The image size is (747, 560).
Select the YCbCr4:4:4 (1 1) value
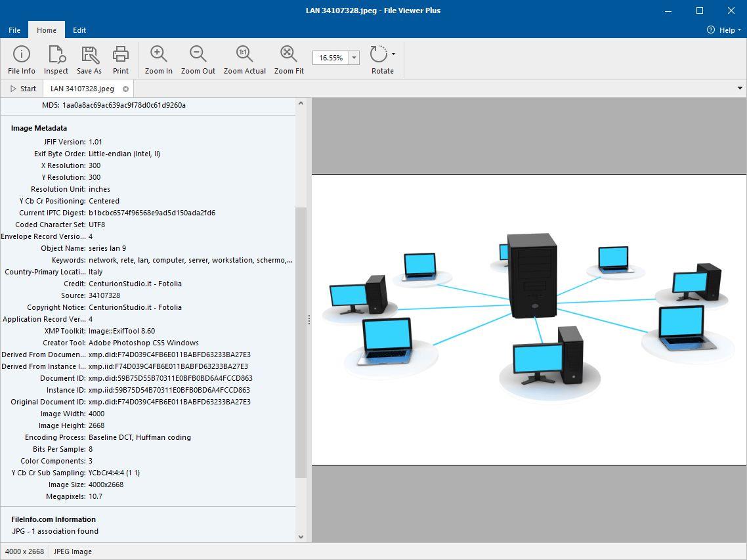[x=114, y=473]
